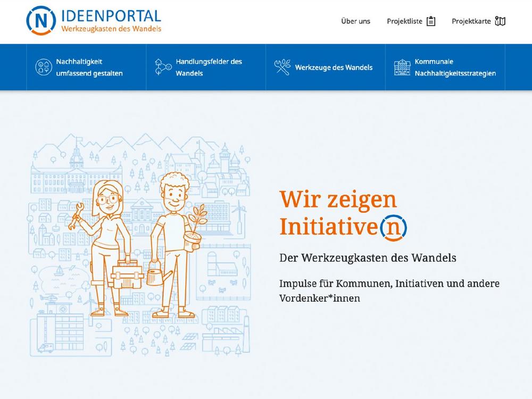Click the Projektkarte map icon
Screen dimensions: 532x399
500,21
